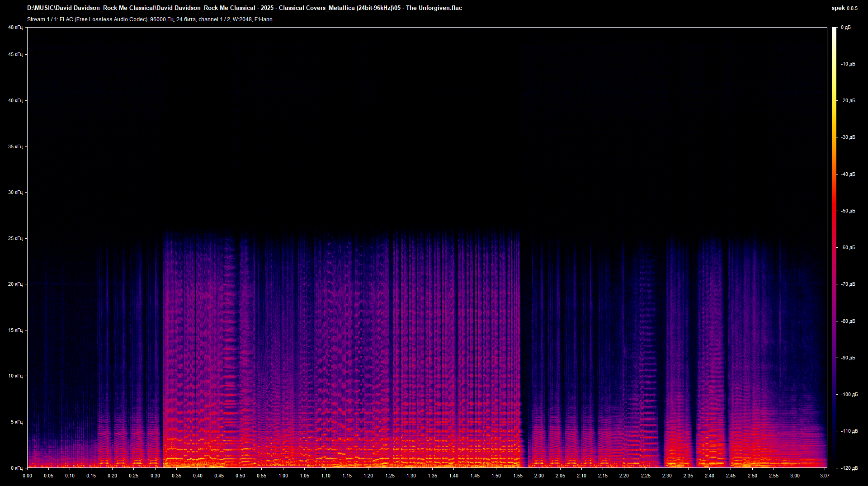Click the -20 дБ level scale label
This screenshot has height=486, width=868.
tap(848, 101)
